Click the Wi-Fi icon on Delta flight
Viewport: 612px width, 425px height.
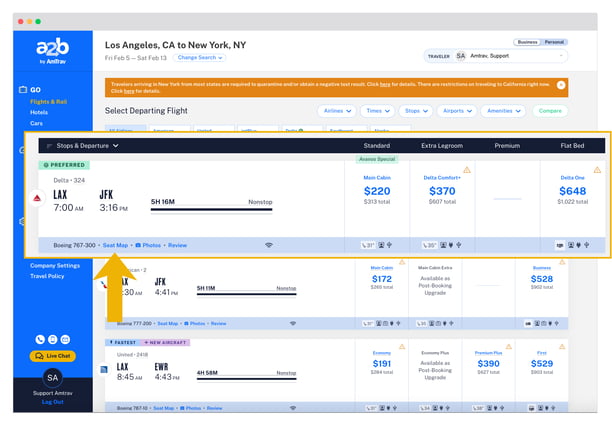click(268, 245)
